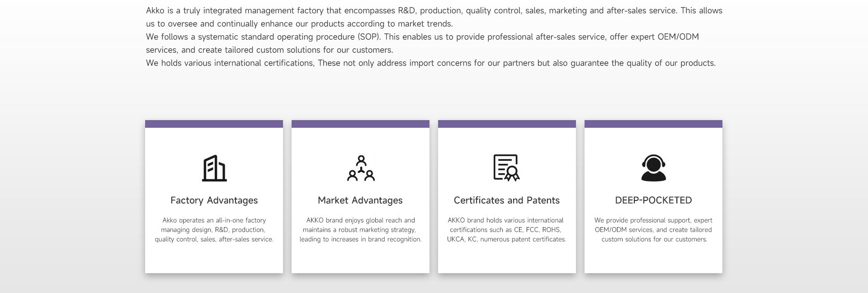
Task: Click the blank area below the Factory Advantages description
Action: (214, 258)
